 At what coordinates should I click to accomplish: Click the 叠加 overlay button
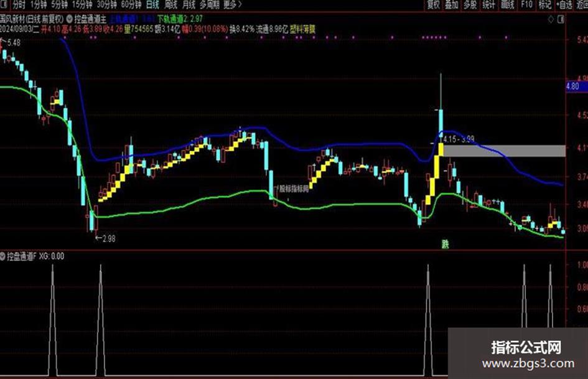click(x=452, y=5)
